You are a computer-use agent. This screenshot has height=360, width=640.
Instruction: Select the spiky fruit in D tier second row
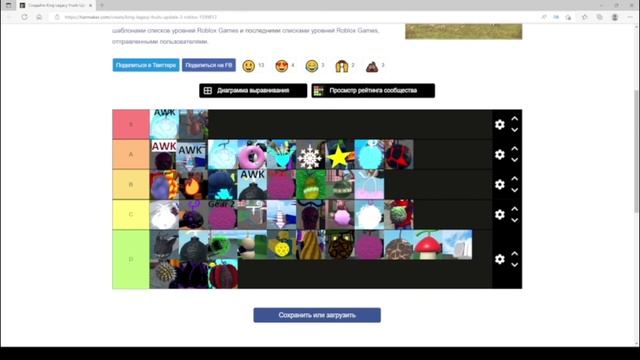[164, 274]
